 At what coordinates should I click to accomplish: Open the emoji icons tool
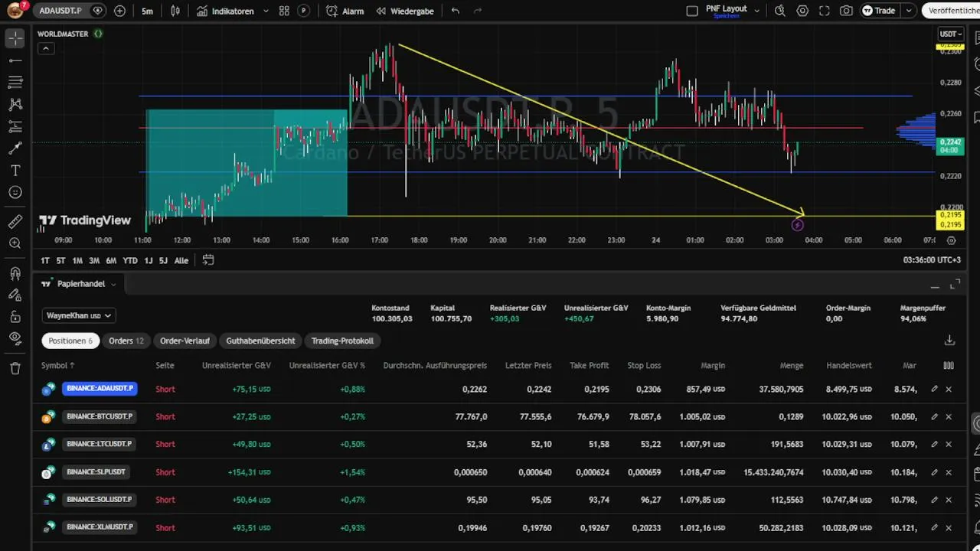tap(15, 192)
